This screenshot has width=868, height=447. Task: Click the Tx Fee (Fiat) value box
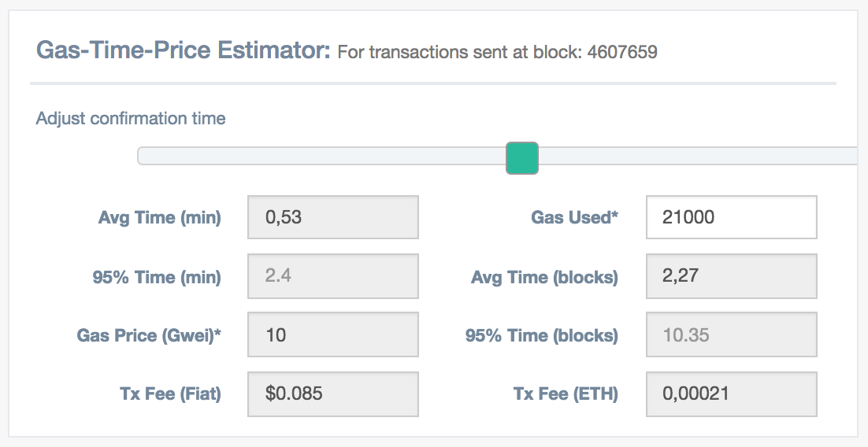(x=332, y=393)
